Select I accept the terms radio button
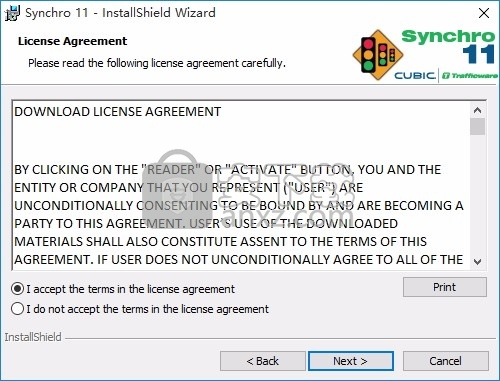Screen dimensions: 500x381 click(x=17, y=289)
